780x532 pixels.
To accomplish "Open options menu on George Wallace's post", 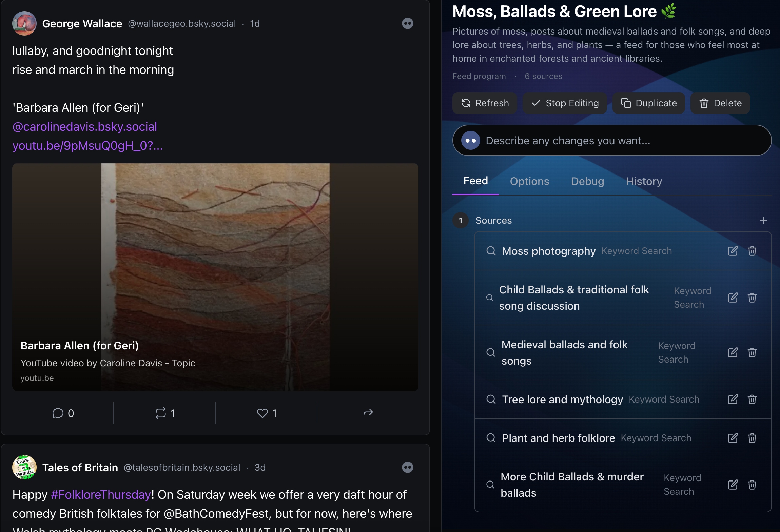I will 407,23.
